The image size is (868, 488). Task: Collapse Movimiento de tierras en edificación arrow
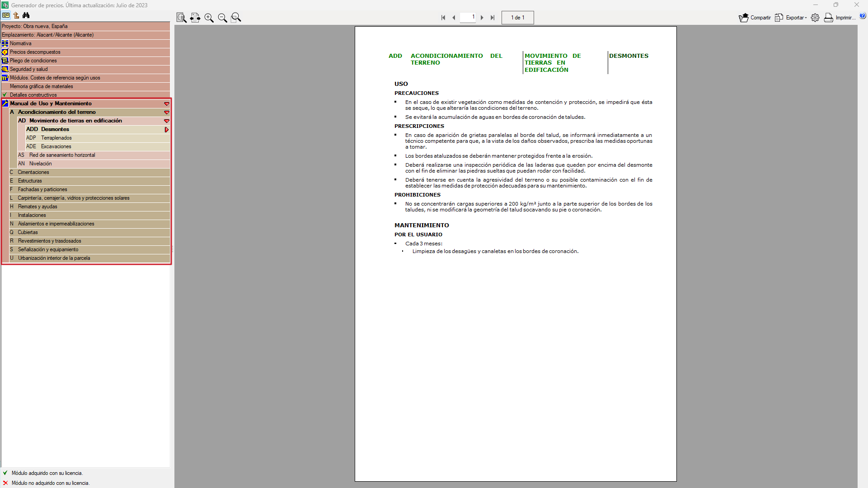[166, 121]
